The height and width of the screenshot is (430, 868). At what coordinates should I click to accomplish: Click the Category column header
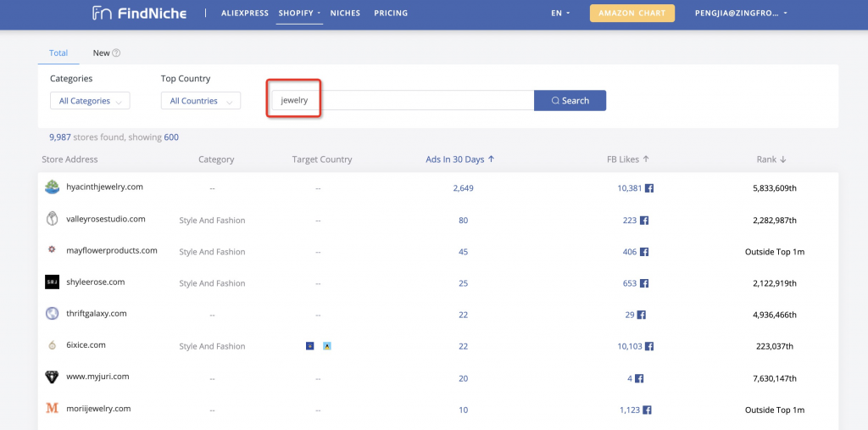point(216,159)
